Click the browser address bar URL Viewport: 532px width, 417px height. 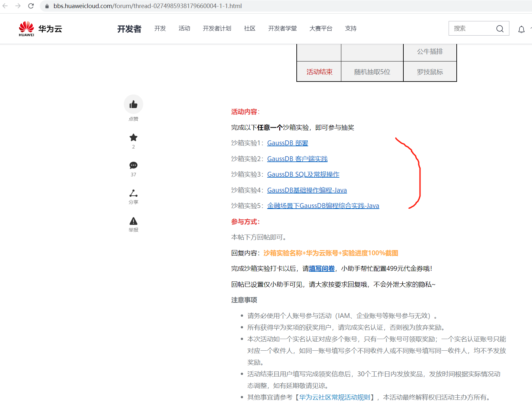coord(147,6)
